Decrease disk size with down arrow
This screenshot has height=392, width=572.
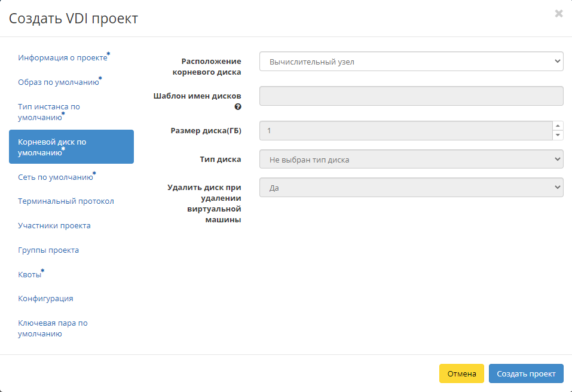click(558, 135)
